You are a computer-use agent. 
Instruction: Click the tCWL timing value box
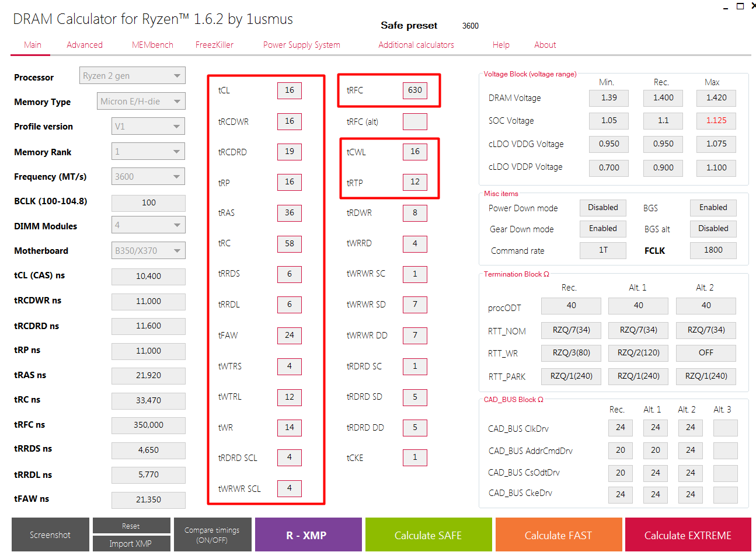pyautogui.click(x=415, y=152)
